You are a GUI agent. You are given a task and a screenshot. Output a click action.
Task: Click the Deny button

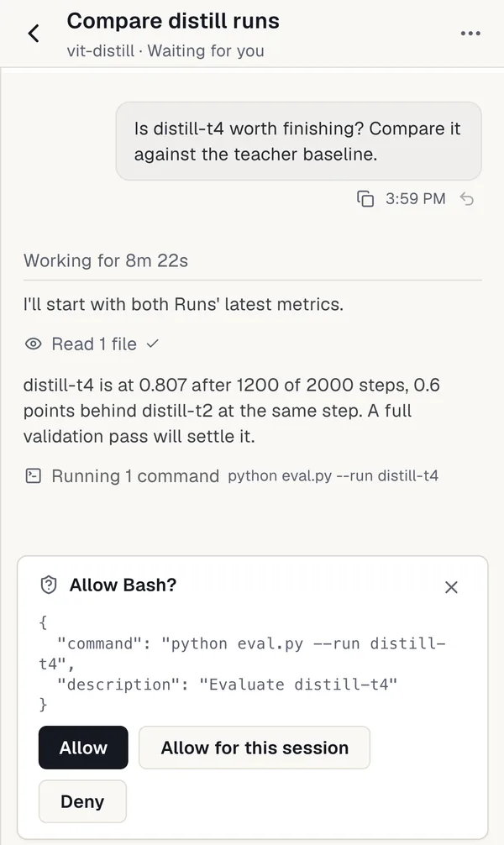(82, 801)
